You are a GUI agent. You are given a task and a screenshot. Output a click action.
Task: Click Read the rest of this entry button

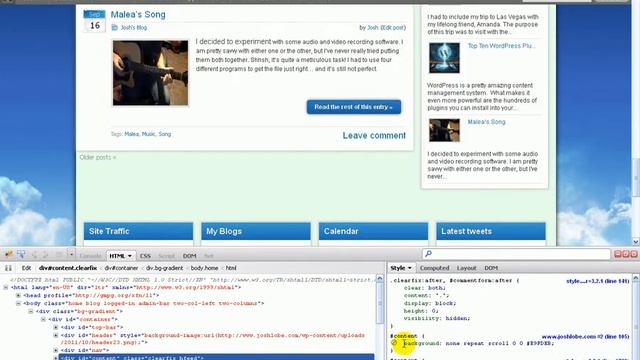click(354, 107)
